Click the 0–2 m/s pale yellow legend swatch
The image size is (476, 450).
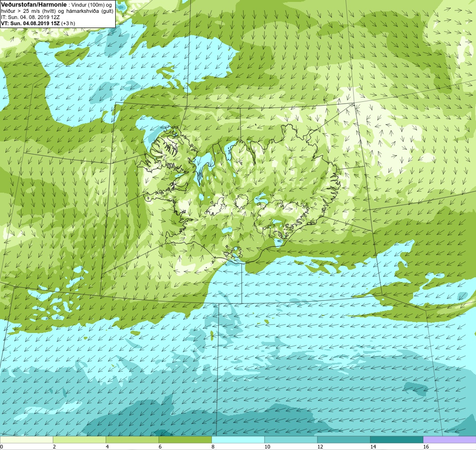pyautogui.click(x=26, y=440)
